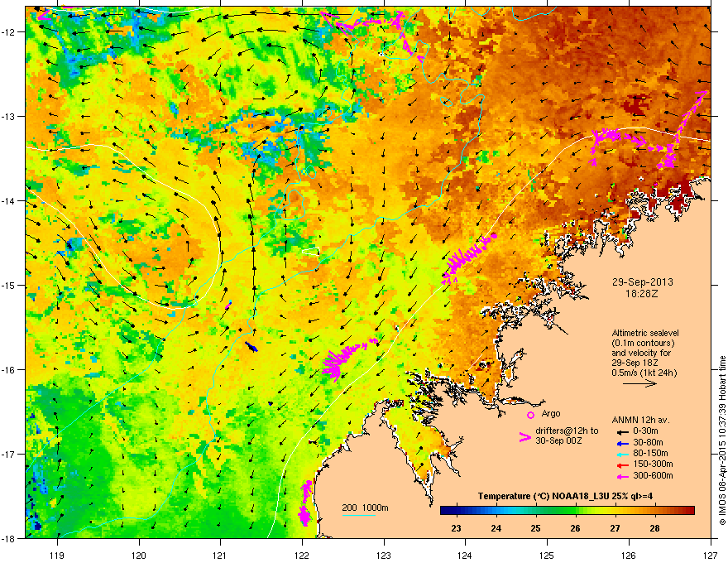This screenshot has height=563, width=728.
Task: Click the date text 29-Sep-2013
Action: (642, 282)
